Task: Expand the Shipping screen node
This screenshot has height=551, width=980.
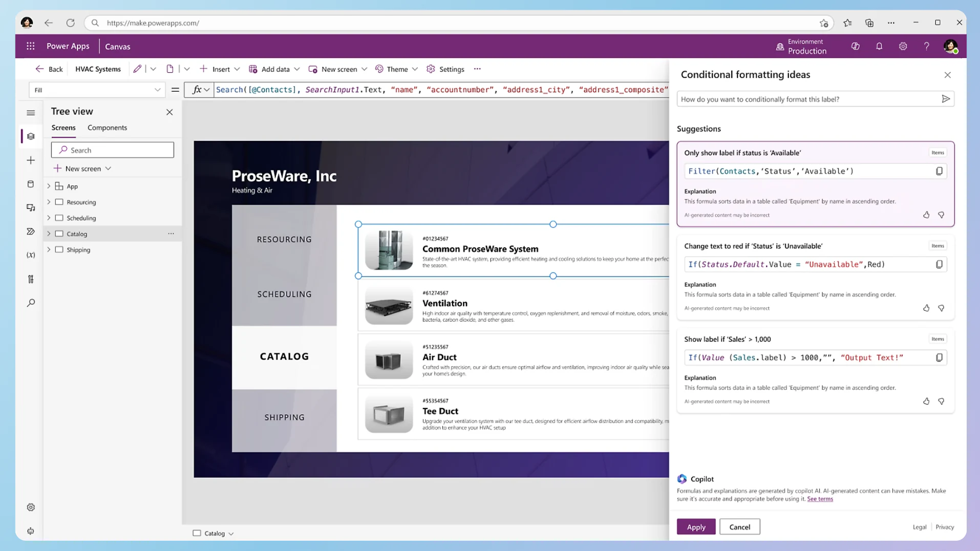Action: (x=49, y=249)
